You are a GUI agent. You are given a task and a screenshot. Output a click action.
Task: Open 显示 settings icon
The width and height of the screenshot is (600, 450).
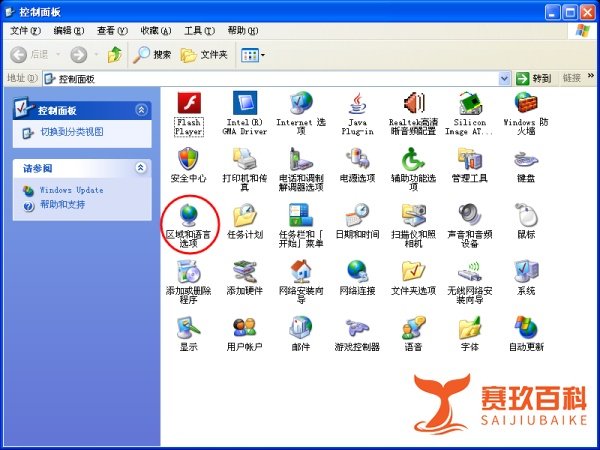[x=189, y=334]
